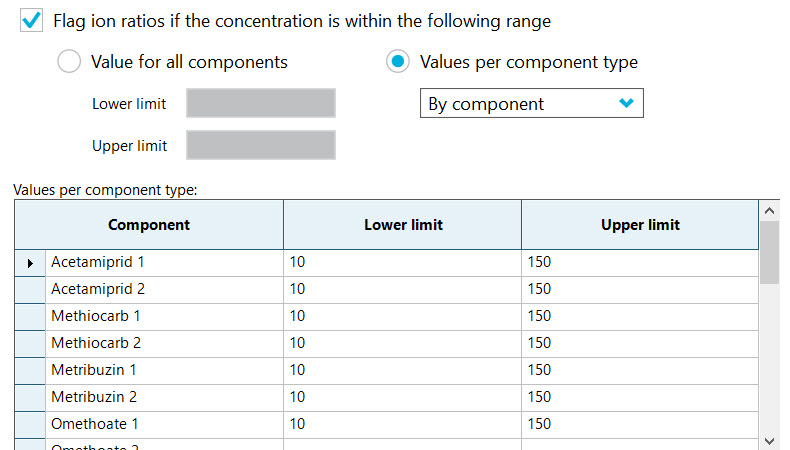Click the Lower limit input field
Image resolution: width=790 pixels, height=450 pixels.
coord(261,104)
